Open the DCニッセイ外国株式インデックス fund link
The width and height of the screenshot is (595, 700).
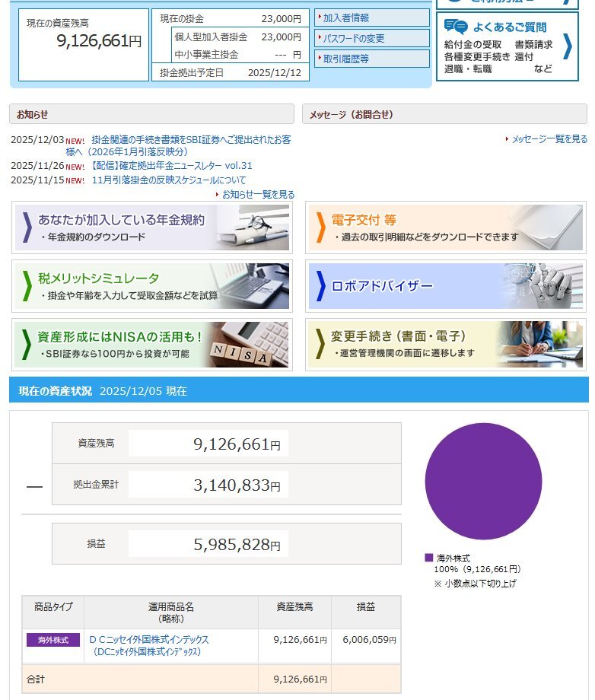tap(148, 645)
